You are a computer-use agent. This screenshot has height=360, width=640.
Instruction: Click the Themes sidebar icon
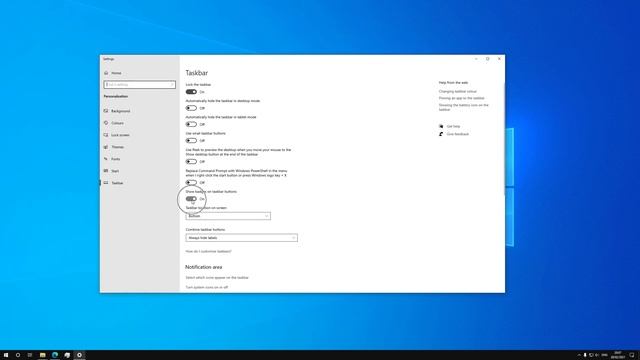tap(106, 147)
